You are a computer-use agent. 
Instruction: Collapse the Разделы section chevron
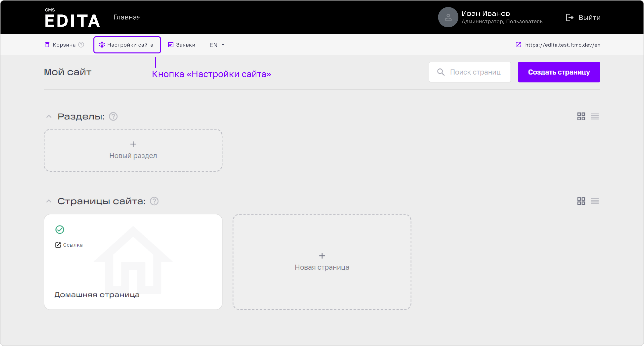[49, 117]
